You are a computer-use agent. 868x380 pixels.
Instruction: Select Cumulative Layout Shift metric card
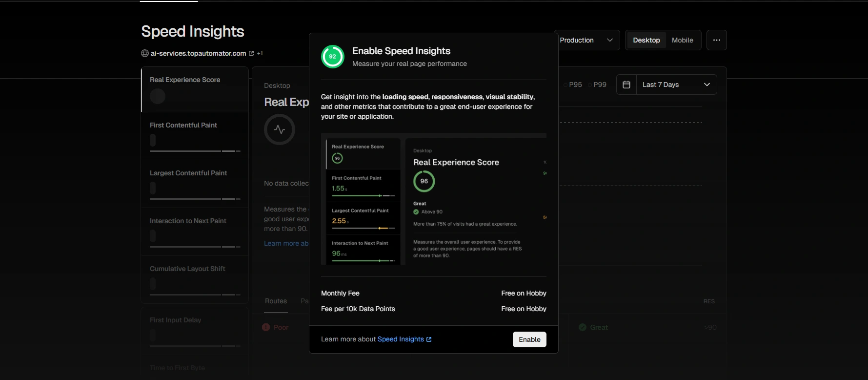pos(195,279)
